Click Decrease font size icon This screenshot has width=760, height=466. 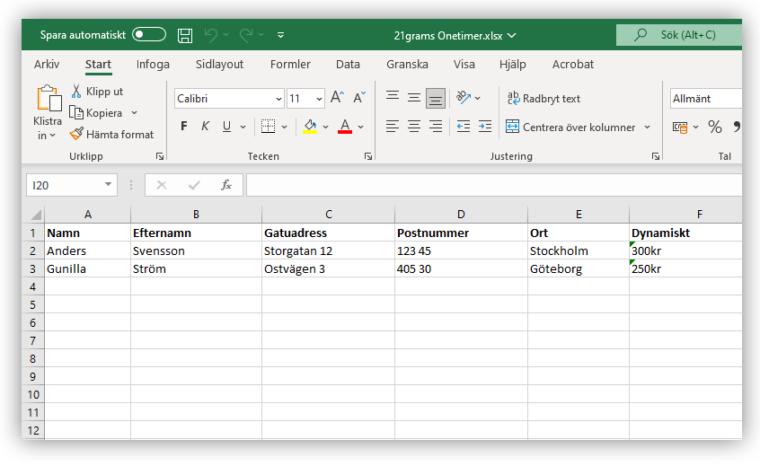pyautogui.click(x=359, y=97)
